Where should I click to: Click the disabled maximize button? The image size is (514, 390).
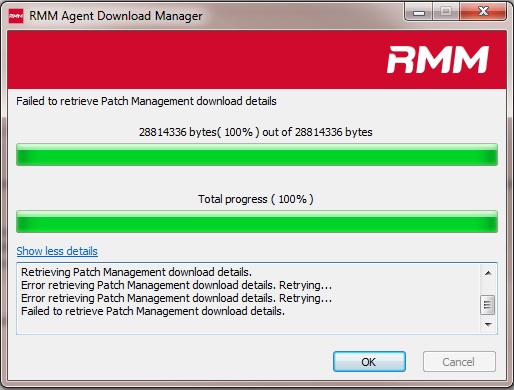tap(446, 12)
